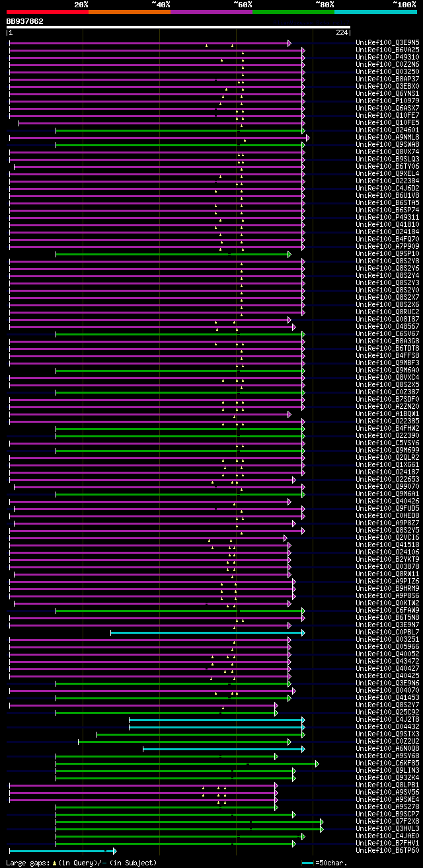Select hit label UniRef100_Q41810
The image size is (423, 868).
(387, 224)
